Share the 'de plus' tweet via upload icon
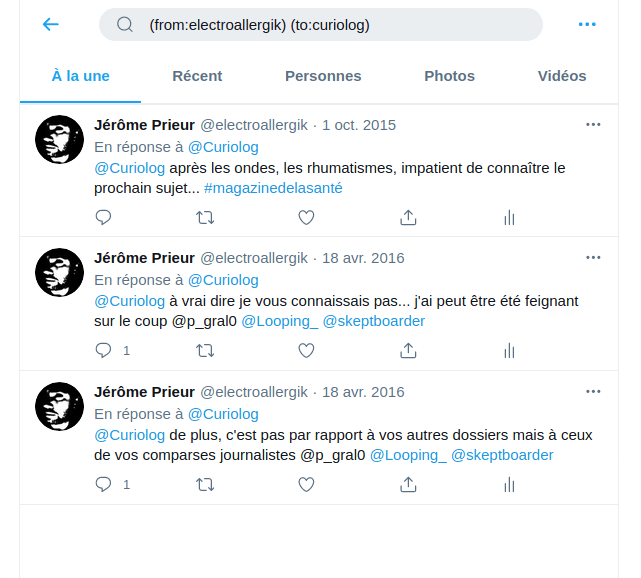This screenshot has height=578, width=641. pyautogui.click(x=408, y=485)
